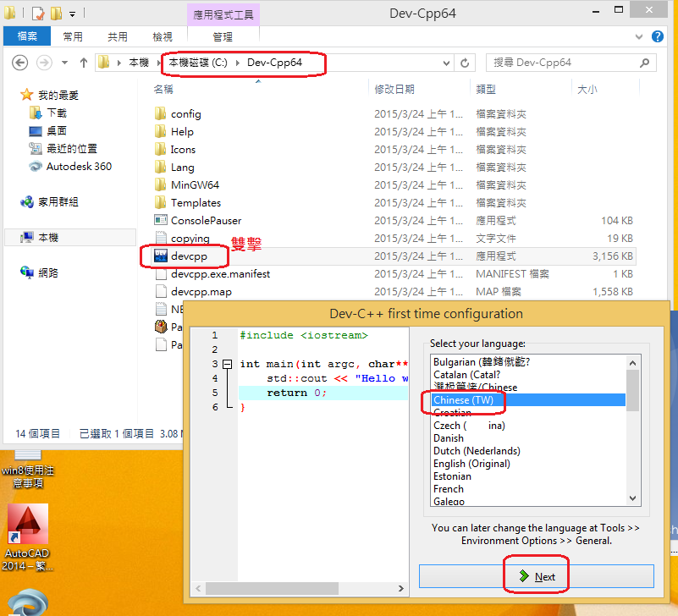Click the Back navigation arrow

19,63
